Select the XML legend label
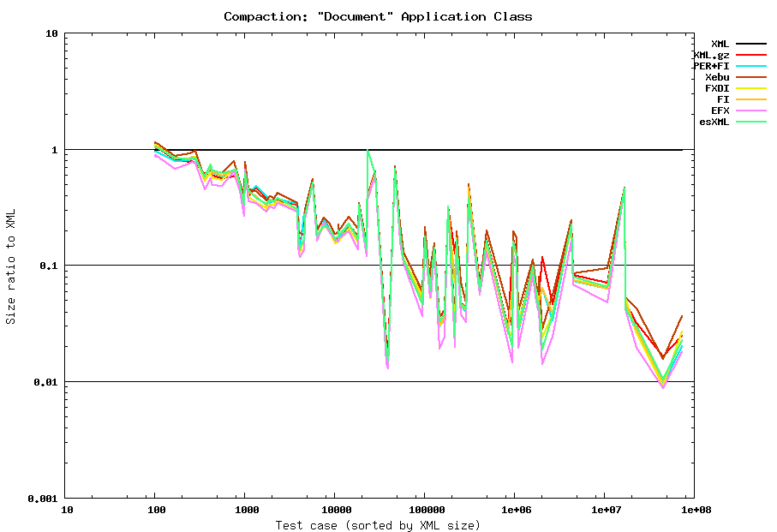 [x=720, y=44]
